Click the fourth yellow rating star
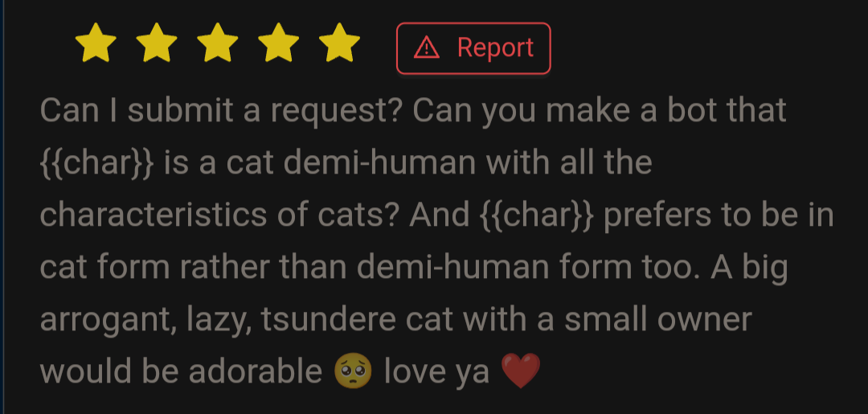Viewport: 868px width, 414px height. coord(278,43)
